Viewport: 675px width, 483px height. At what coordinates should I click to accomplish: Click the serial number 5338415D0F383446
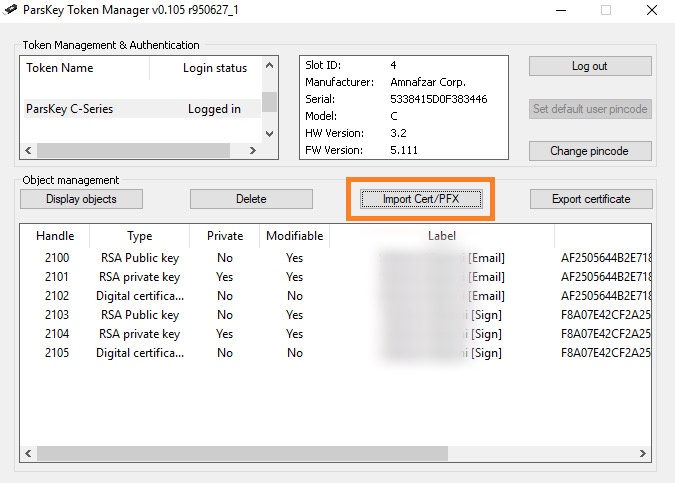pos(439,99)
